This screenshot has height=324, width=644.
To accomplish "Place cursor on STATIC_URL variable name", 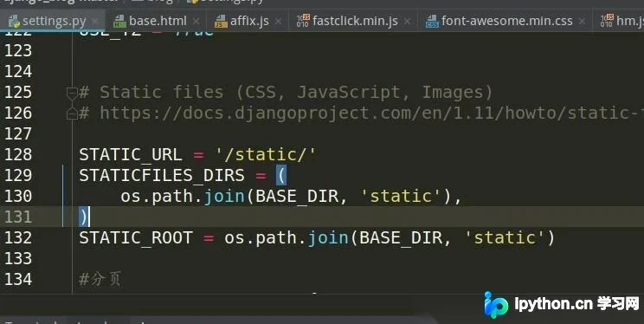I will tap(131, 155).
